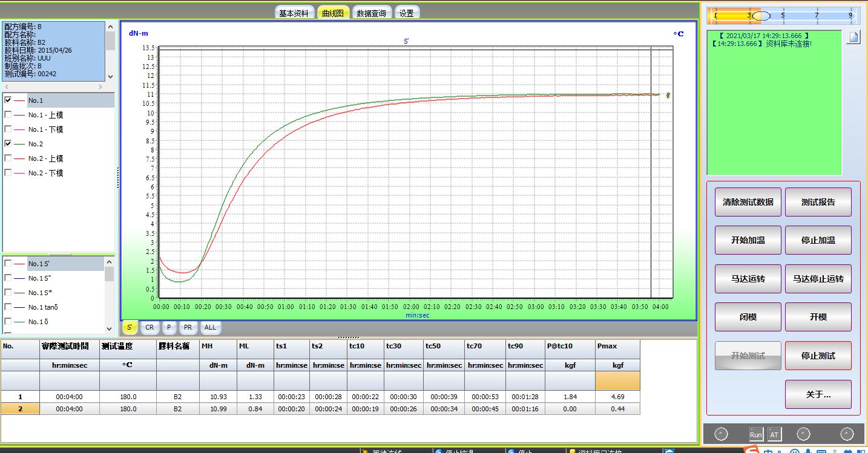Click up arrow of series list scrollbar
Screen dimensions: 868x453
tap(110, 262)
